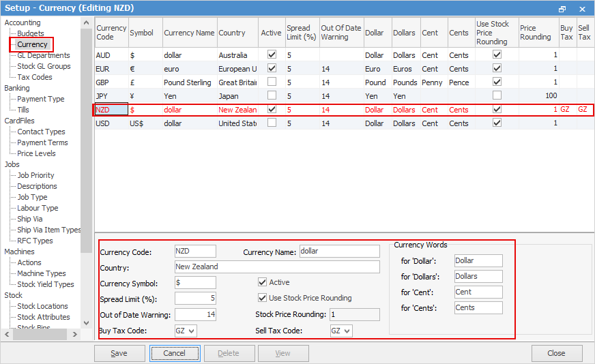Save the currency changes

tap(119, 353)
